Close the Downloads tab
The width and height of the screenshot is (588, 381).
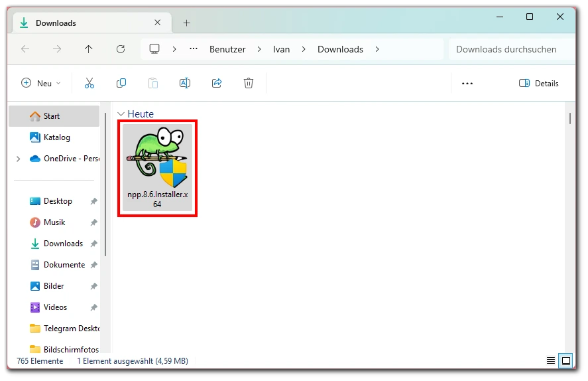pos(158,23)
